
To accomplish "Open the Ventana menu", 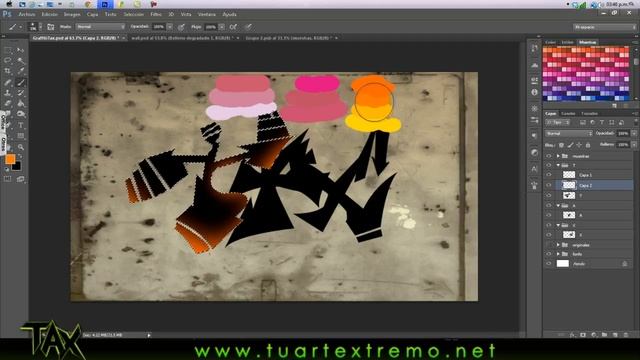I will [207, 14].
